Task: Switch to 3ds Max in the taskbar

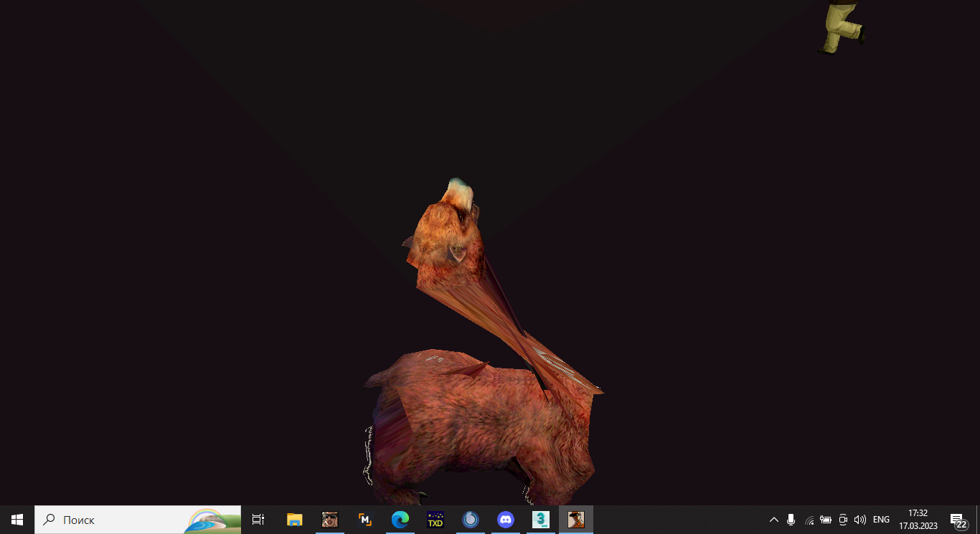Action: pyautogui.click(x=541, y=520)
